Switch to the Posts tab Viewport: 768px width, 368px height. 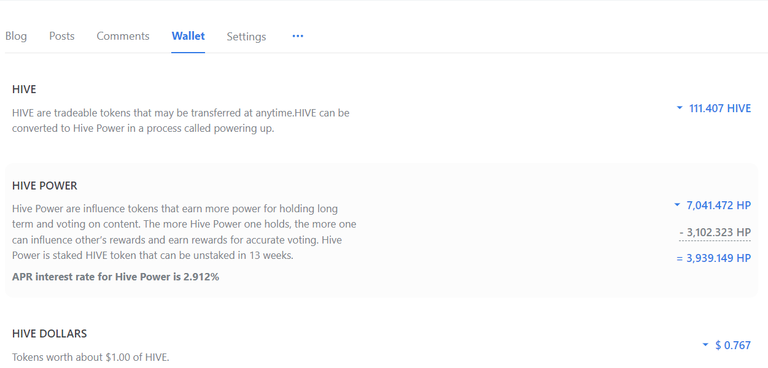point(62,36)
